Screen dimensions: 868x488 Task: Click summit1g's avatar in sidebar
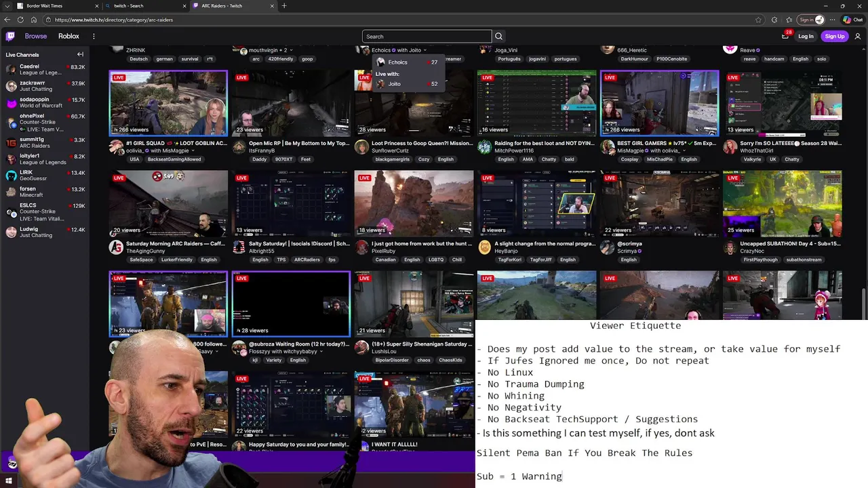(x=11, y=142)
